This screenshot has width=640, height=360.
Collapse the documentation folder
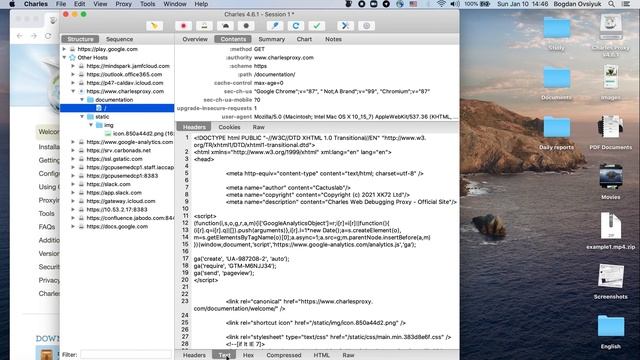[82, 100]
